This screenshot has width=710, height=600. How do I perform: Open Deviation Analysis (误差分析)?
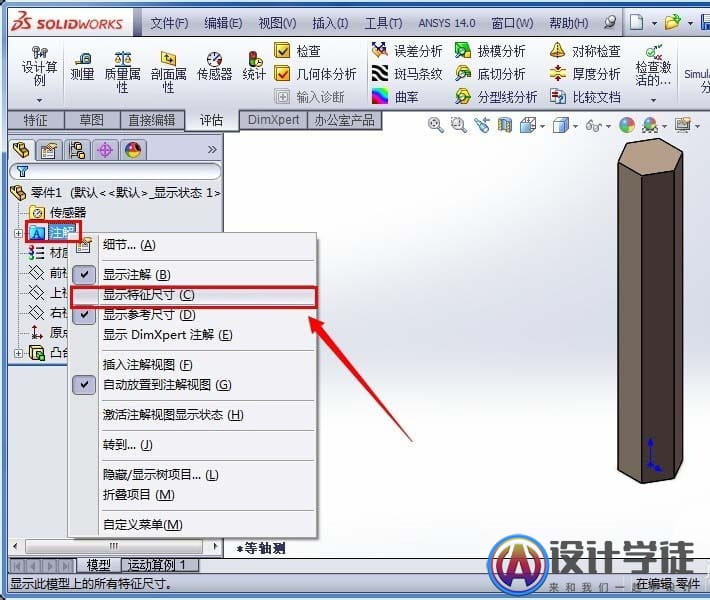point(407,51)
